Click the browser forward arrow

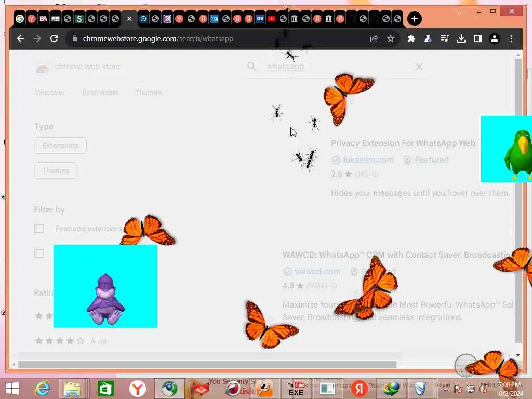tap(37, 38)
